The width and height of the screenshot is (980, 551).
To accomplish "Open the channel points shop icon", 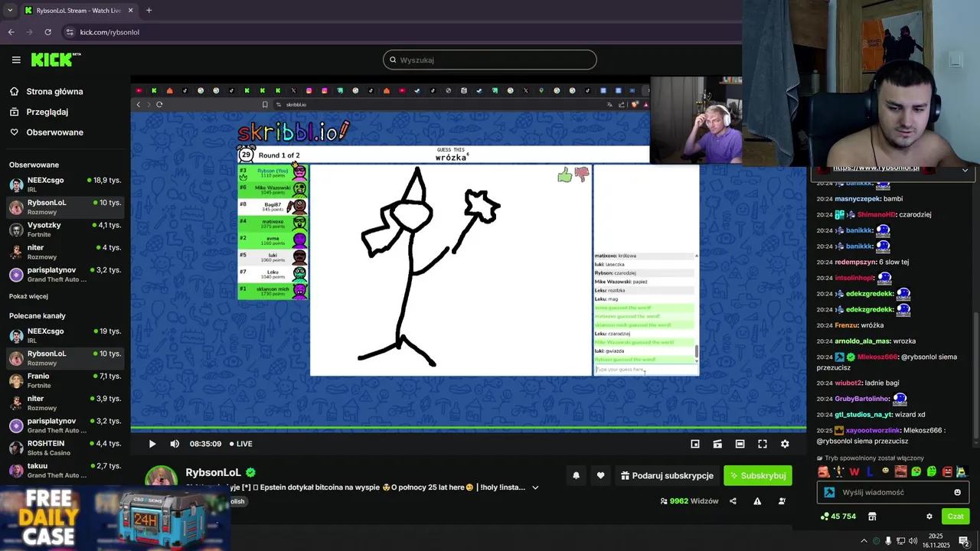I will 872,517.
